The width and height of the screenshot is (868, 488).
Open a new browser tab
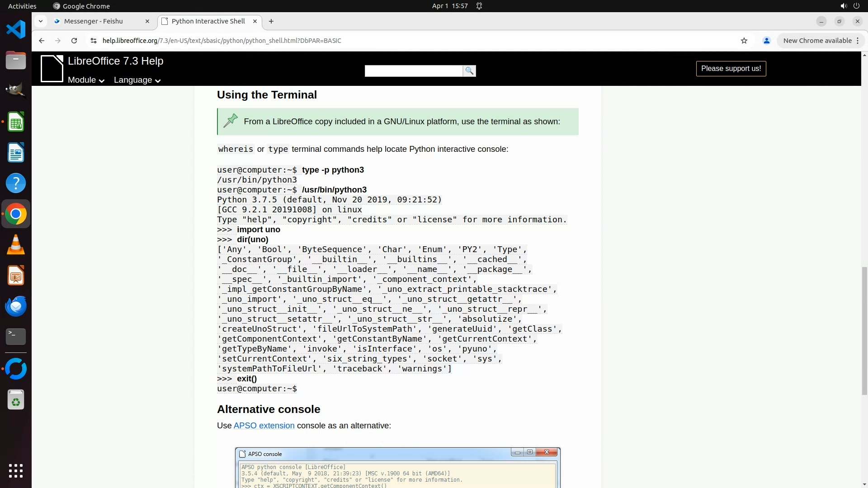(271, 21)
